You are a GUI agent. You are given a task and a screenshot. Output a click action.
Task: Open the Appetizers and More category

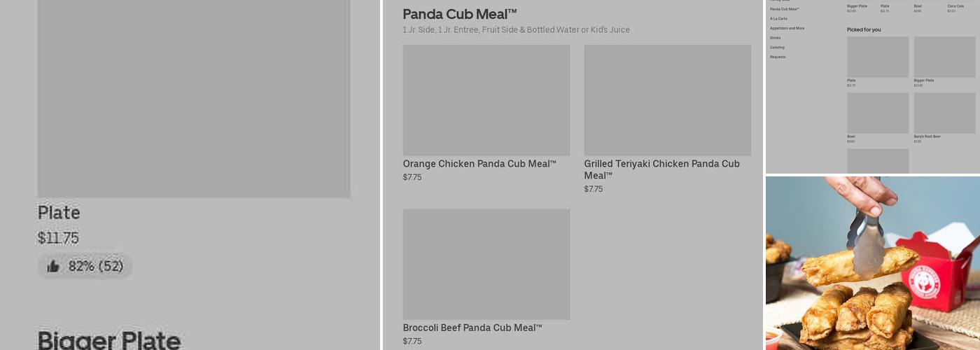click(787, 29)
